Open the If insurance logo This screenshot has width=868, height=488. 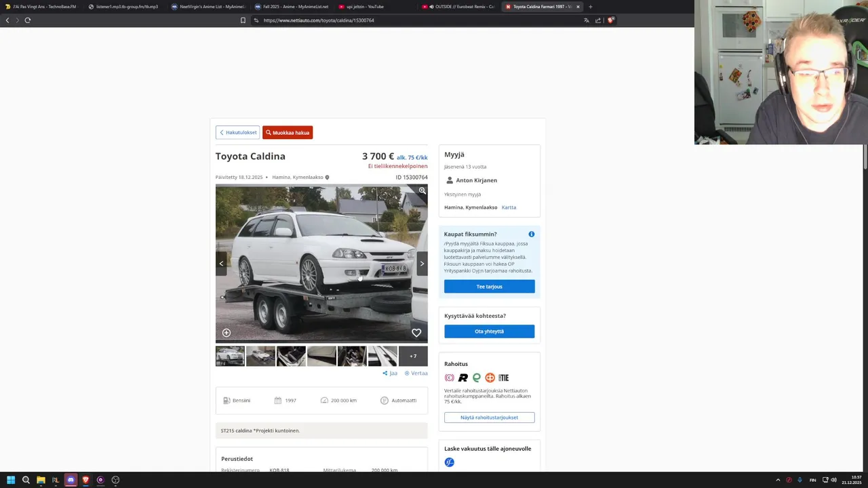pos(449,462)
